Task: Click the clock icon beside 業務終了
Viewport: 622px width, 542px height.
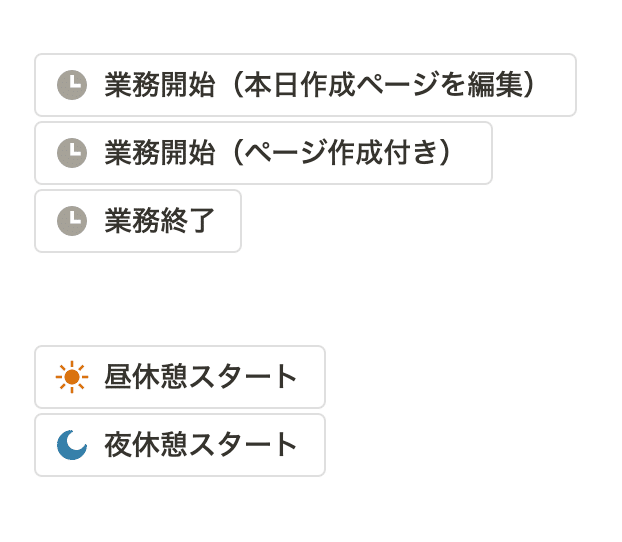Action: point(72,221)
